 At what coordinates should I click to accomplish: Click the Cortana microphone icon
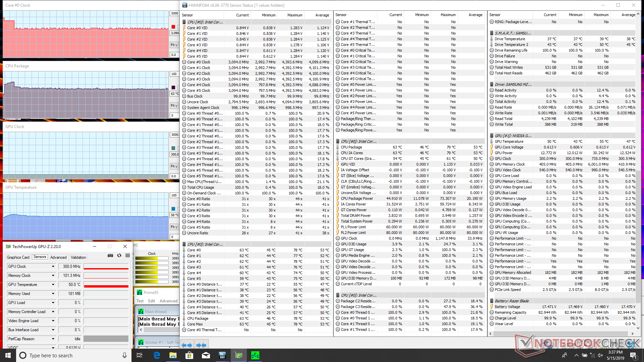(124, 355)
